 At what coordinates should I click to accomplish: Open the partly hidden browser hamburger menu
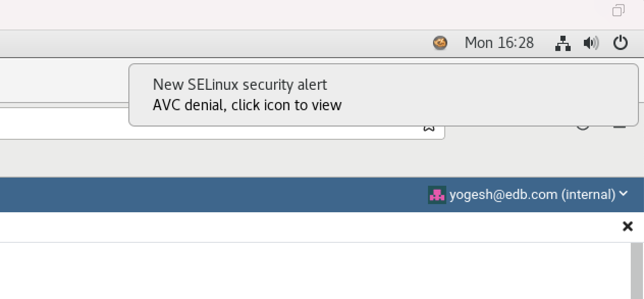click(619, 127)
